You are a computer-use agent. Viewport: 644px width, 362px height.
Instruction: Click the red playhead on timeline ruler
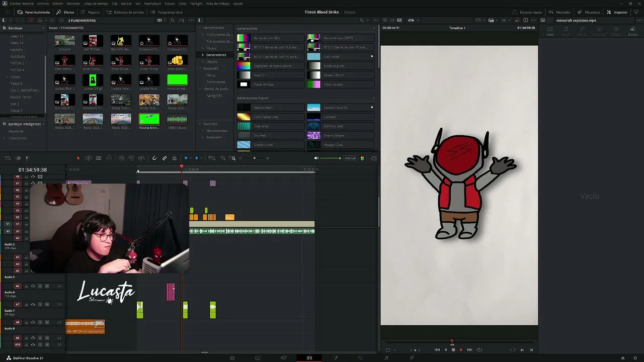coord(182,167)
